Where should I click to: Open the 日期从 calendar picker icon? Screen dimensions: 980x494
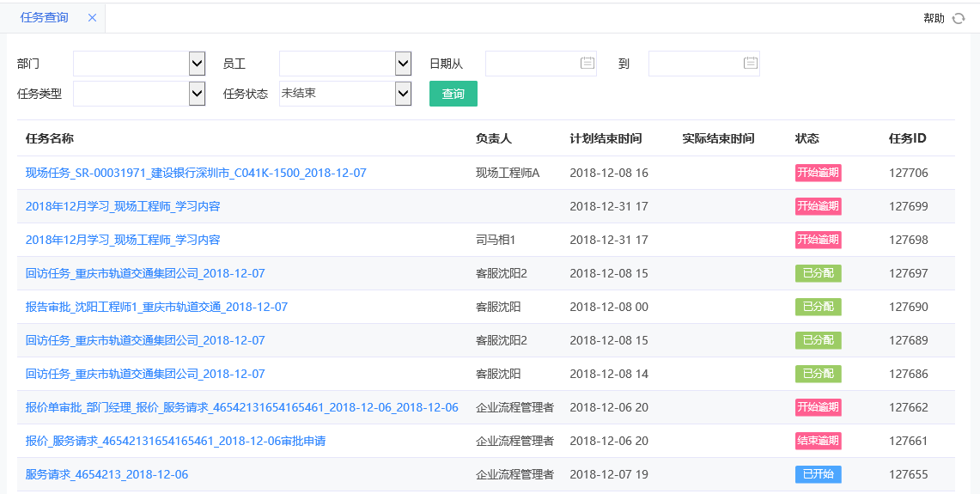point(587,63)
